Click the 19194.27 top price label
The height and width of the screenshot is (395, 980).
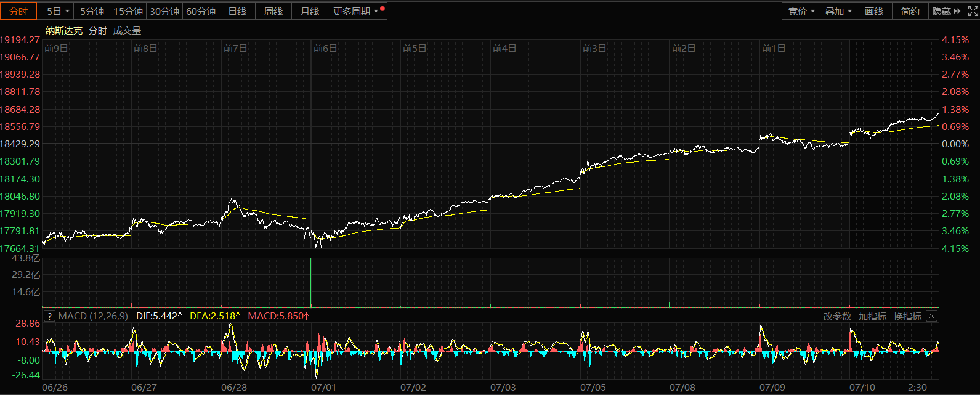pos(20,39)
